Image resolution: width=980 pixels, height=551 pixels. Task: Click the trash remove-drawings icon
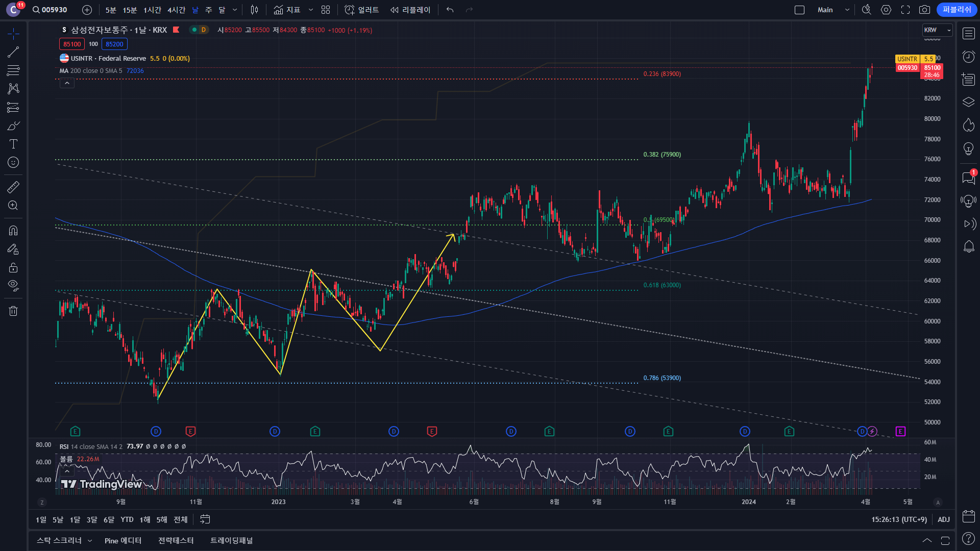click(x=13, y=311)
